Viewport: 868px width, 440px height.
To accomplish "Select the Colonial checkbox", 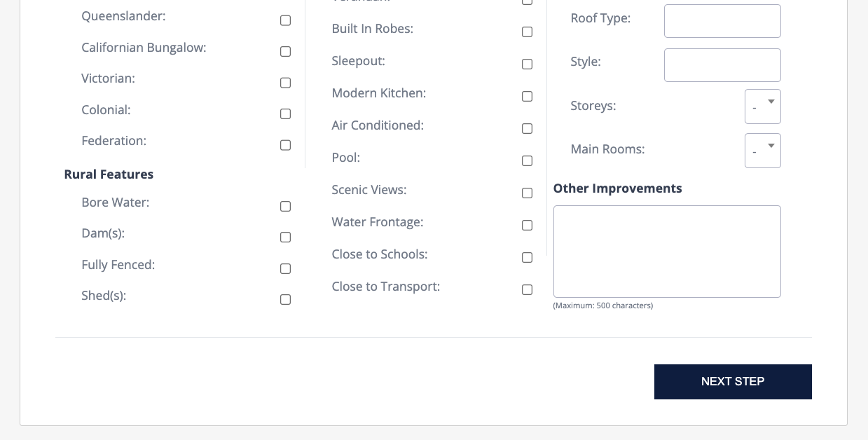I will (285, 114).
